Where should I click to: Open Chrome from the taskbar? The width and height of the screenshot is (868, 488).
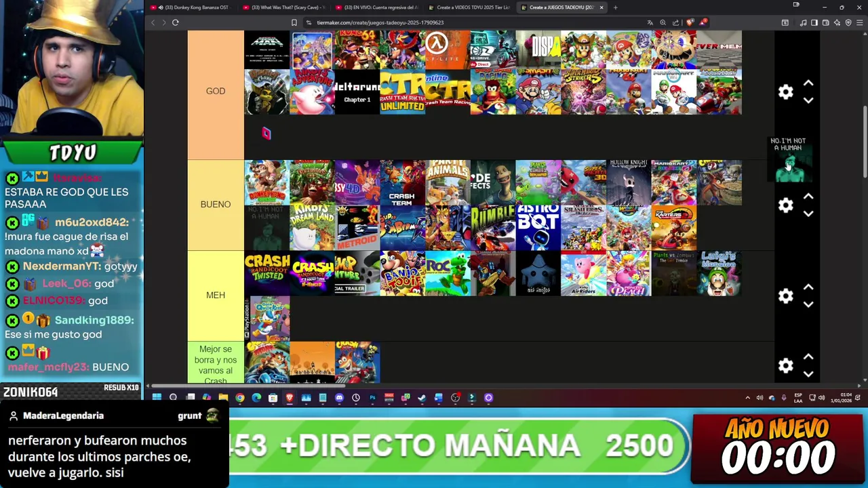[x=240, y=398]
